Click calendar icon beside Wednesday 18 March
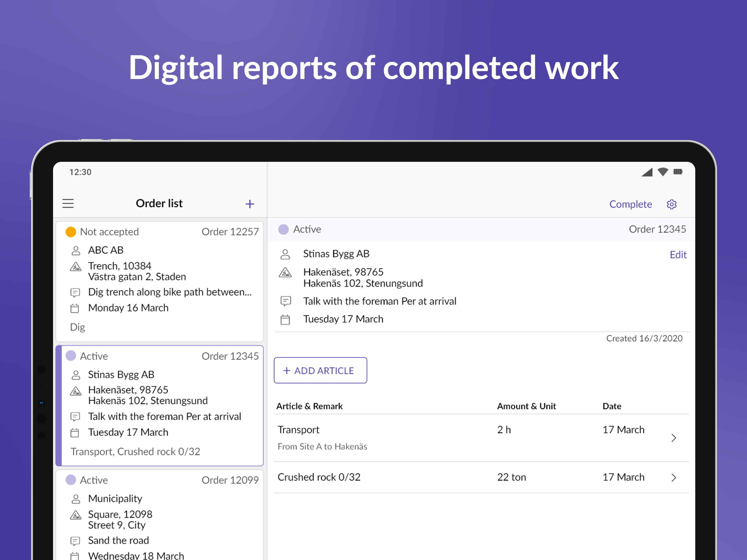Viewport: 747px width, 560px height. pos(75,556)
